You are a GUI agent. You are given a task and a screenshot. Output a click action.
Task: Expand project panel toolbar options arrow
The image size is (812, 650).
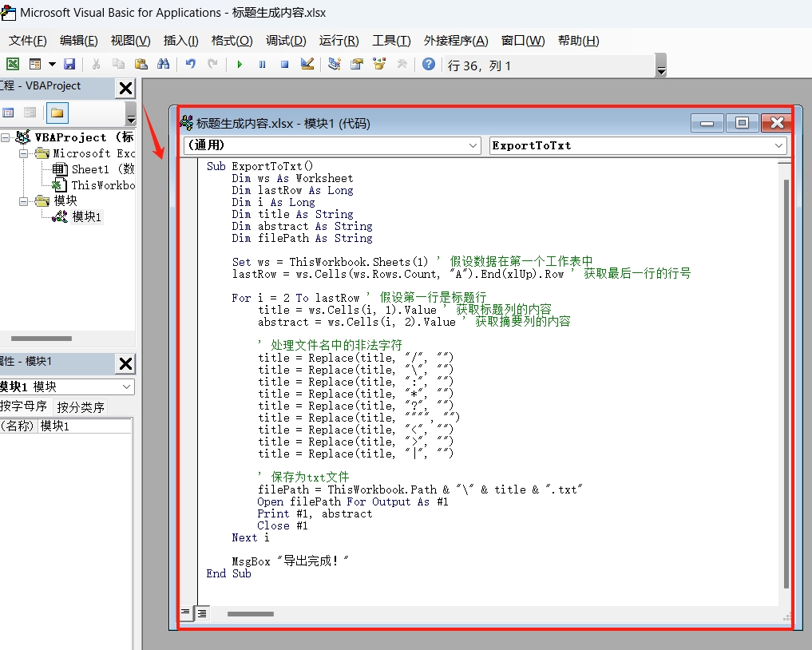click(131, 113)
